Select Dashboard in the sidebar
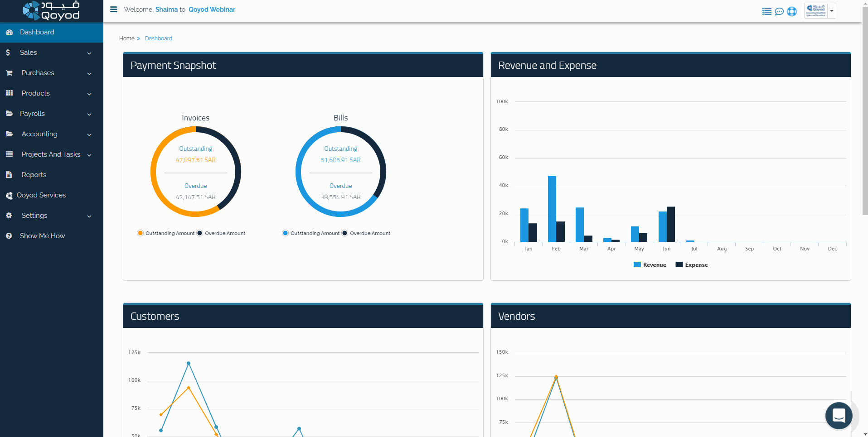The image size is (868, 437). click(37, 32)
